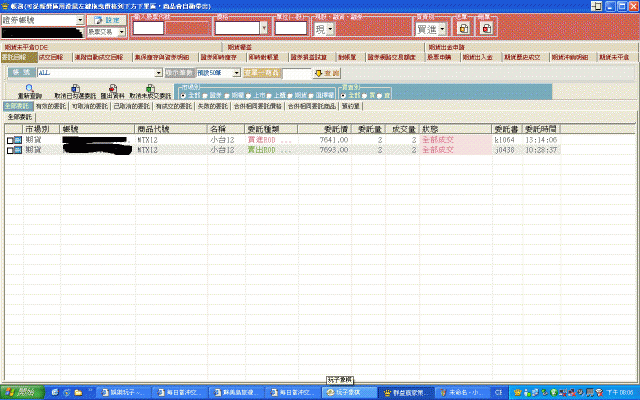Click the orange padlock icon in red panel
The width and height of the screenshot is (640, 400).
464,28
